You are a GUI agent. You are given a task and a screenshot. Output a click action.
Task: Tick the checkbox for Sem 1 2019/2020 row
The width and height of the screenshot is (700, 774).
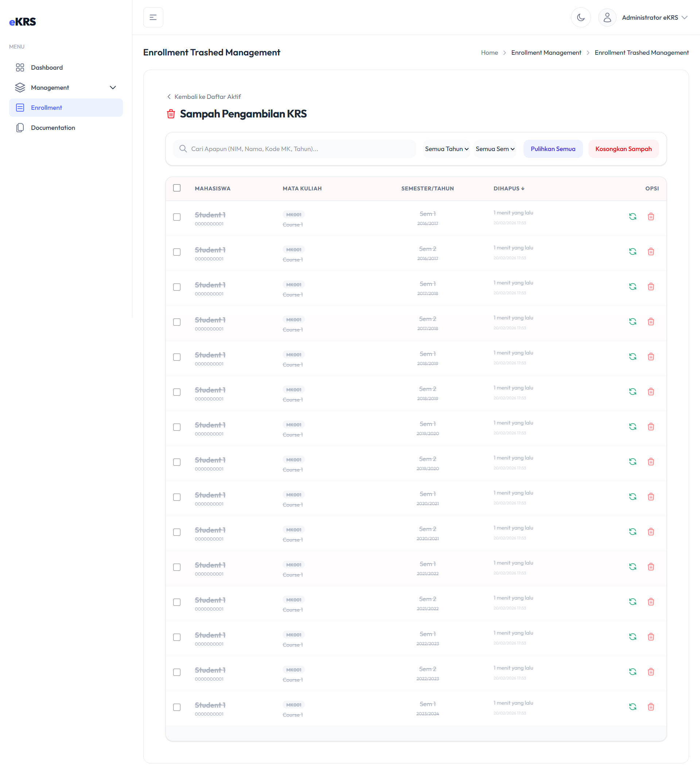176,427
